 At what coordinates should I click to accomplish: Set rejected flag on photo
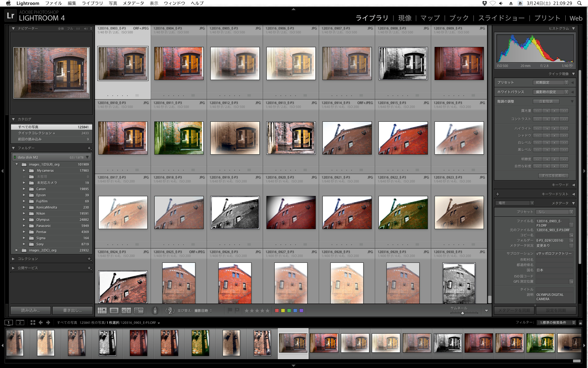pyautogui.click(x=237, y=310)
